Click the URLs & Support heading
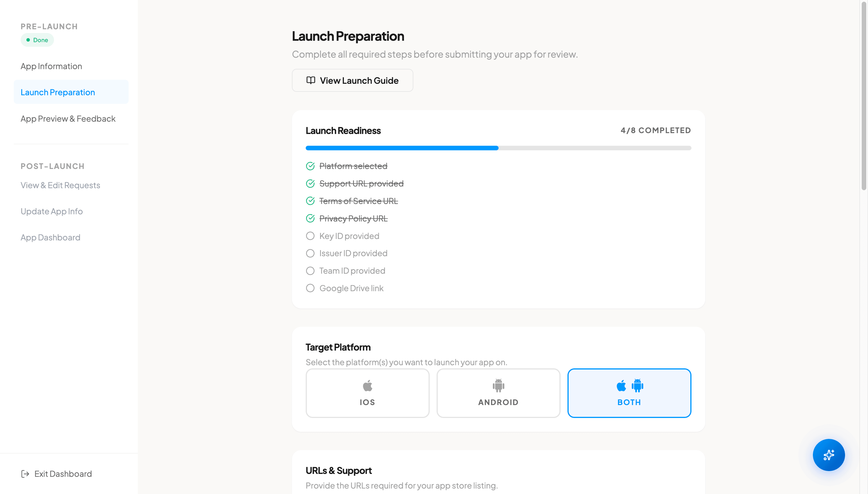This screenshot has width=868, height=494. point(339,470)
